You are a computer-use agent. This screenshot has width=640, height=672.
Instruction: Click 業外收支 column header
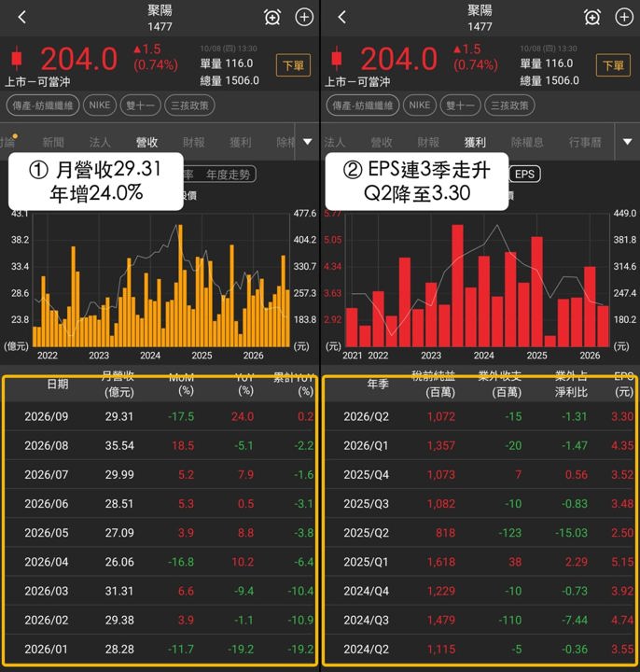coord(500,384)
